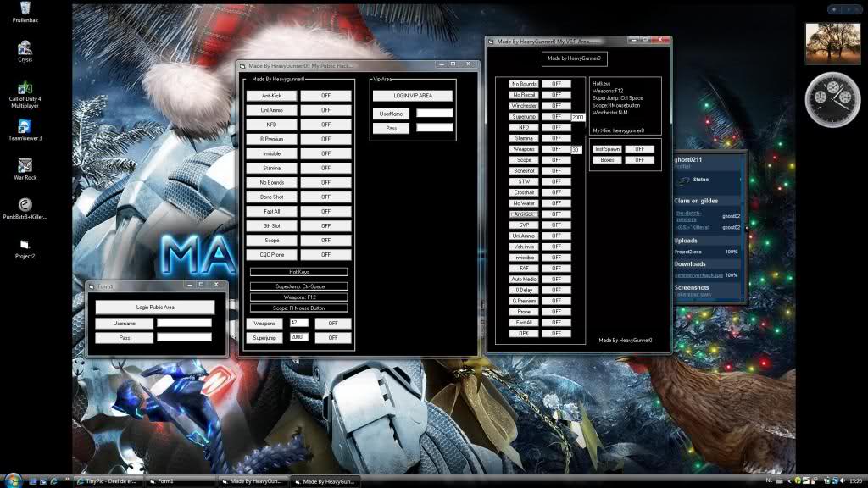Click the Veh Invis button in VIP window
This screenshot has width=868, height=488.
click(524, 247)
